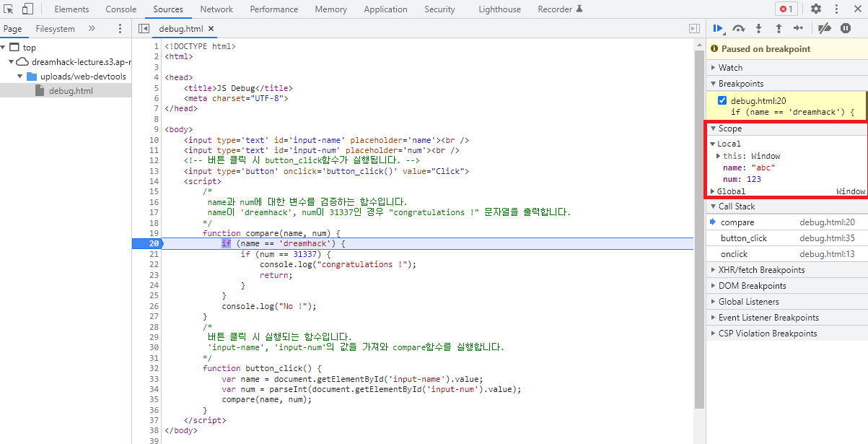Open the Application tab
Viewport: 868px width, 444px height.
(x=385, y=9)
